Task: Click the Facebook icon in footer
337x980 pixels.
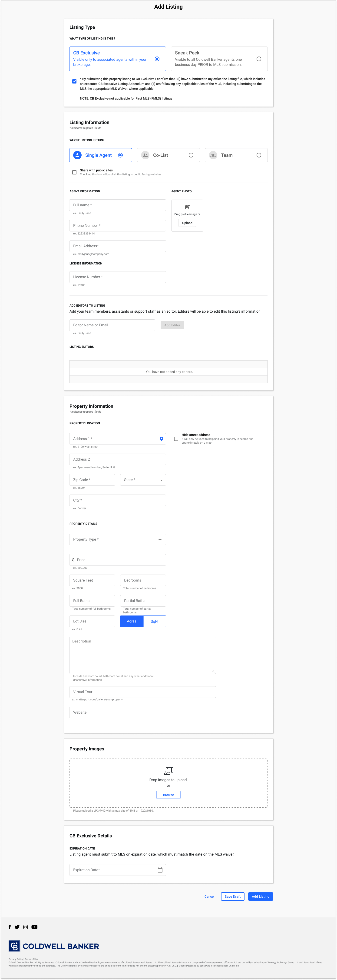Action: point(10,927)
